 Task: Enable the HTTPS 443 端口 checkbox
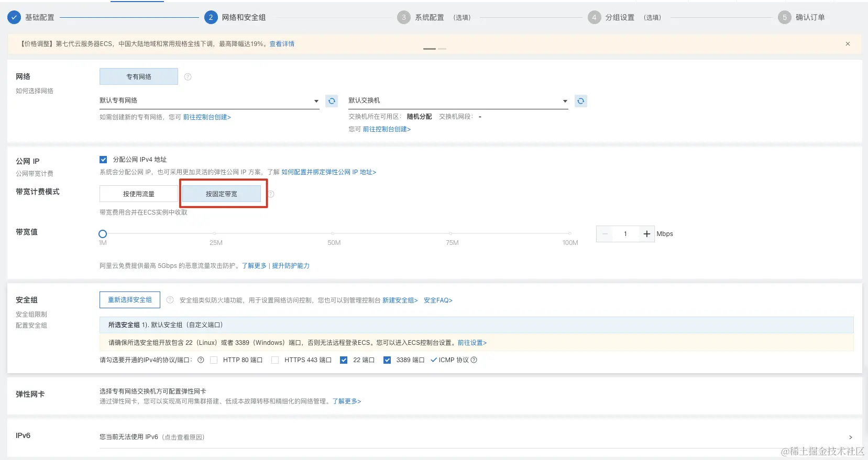pyautogui.click(x=275, y=360)
